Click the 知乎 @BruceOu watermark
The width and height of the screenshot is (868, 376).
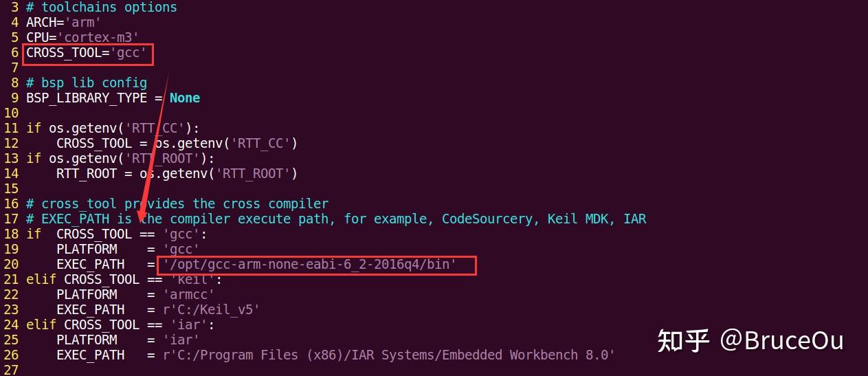point(750,340)
